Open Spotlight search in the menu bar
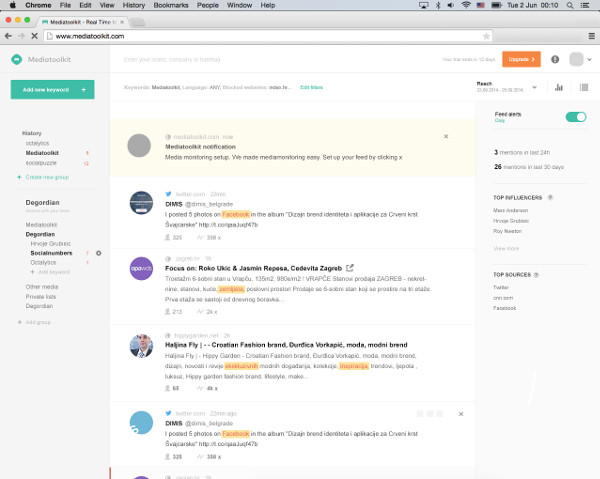This screenshot has height=479, width=600. click(570, 5)
